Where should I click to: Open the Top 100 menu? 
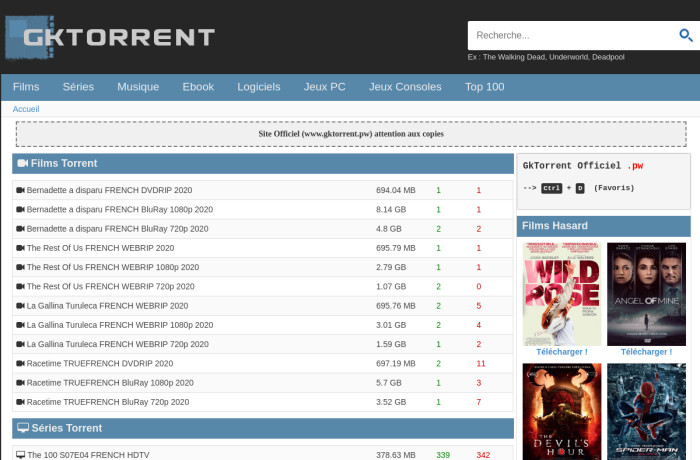484,87
